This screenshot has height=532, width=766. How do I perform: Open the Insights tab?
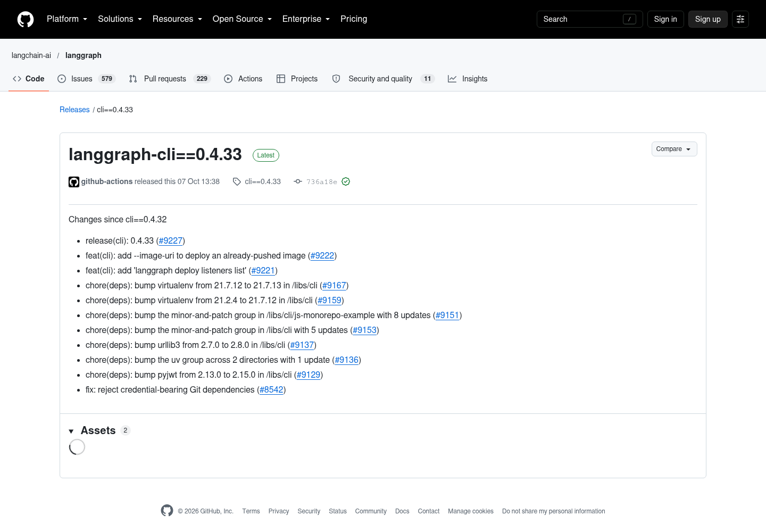click(x=468, y=79)
